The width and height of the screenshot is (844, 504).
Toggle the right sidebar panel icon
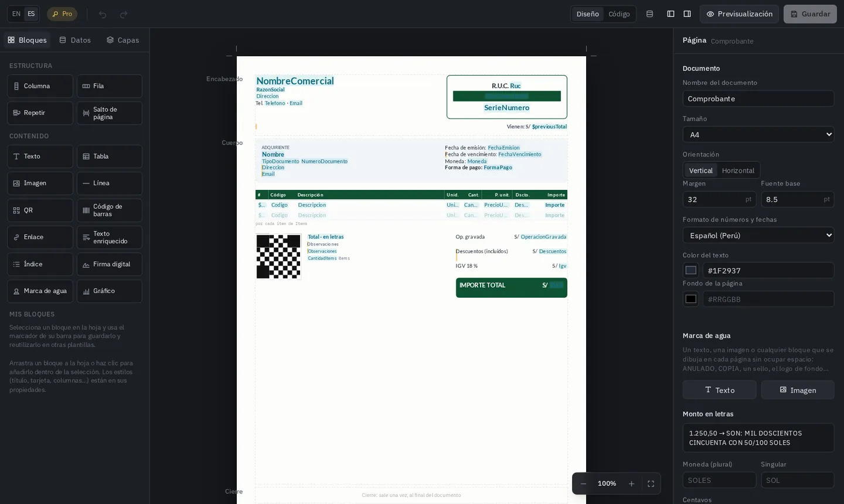(x=687, y=14)
